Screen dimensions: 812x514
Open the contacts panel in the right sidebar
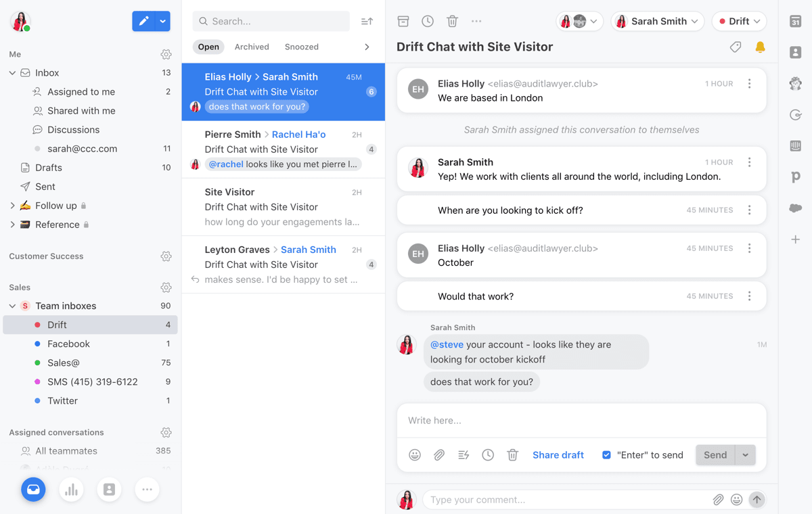coord(795,52)
